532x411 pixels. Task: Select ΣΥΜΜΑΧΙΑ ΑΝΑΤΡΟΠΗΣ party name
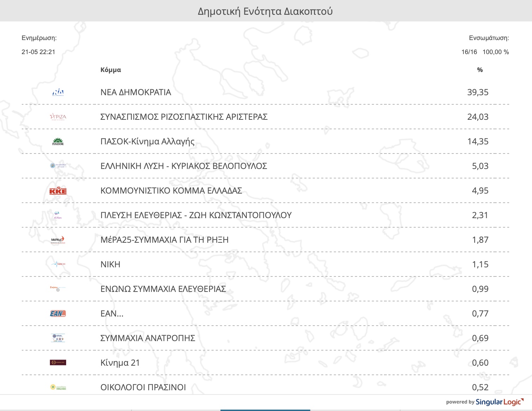click(x=148, y=338)
